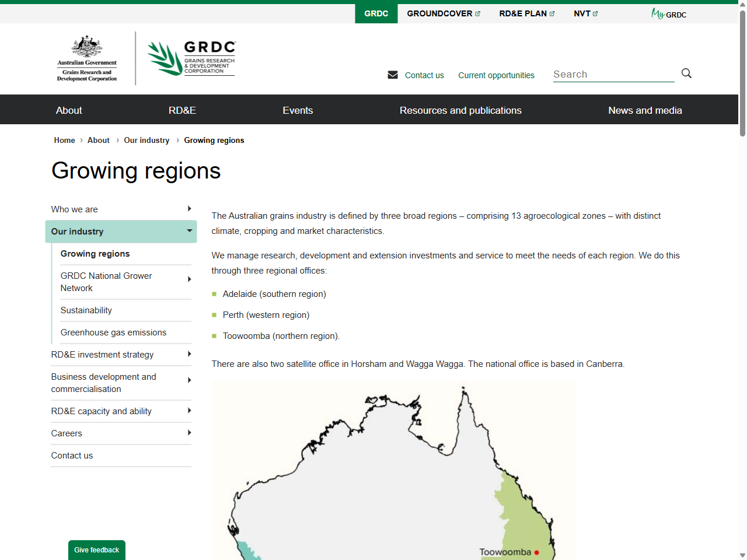The height and width of the screenshot is (560, 747).
Task: Expand RD&E investment strategy arrow
Action: coord(189,354)
